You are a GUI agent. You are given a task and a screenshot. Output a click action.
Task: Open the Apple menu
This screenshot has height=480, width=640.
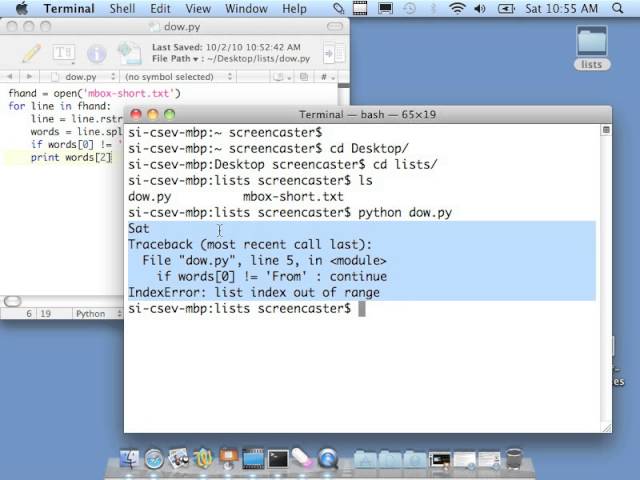click(21, 8)
